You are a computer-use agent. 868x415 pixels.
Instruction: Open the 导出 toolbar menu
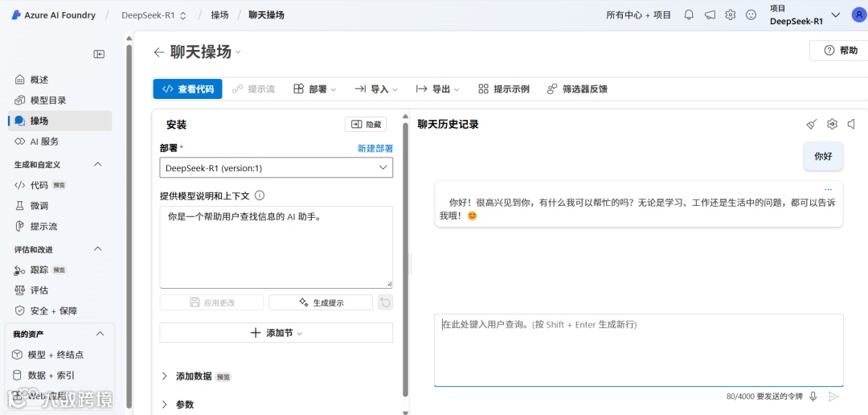click(438, 88)
